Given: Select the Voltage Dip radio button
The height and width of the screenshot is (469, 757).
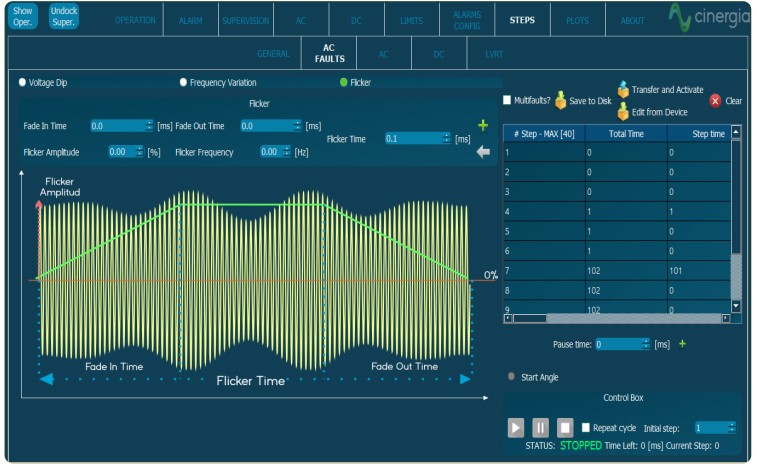Looking at the screenshot, I should 23,83.
